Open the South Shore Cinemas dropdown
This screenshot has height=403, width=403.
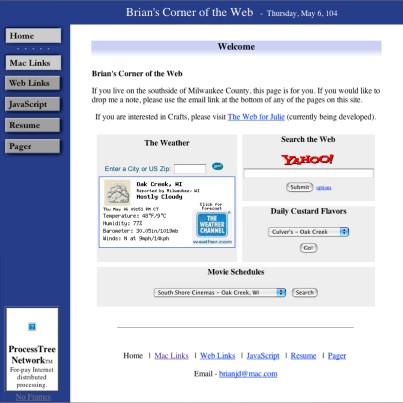coord(220,292)
